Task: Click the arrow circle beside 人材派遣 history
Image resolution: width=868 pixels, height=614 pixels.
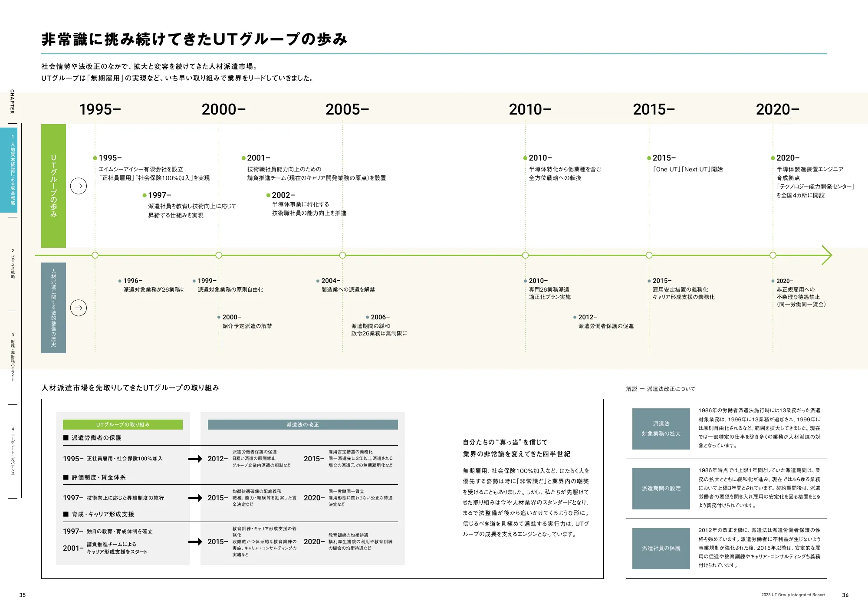Action: (79, 308)
